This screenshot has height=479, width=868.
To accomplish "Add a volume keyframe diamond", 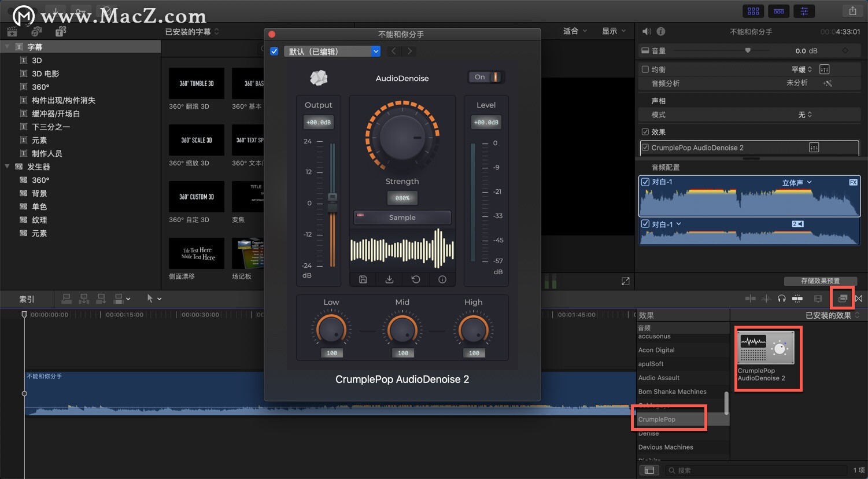I will (845, 51).
